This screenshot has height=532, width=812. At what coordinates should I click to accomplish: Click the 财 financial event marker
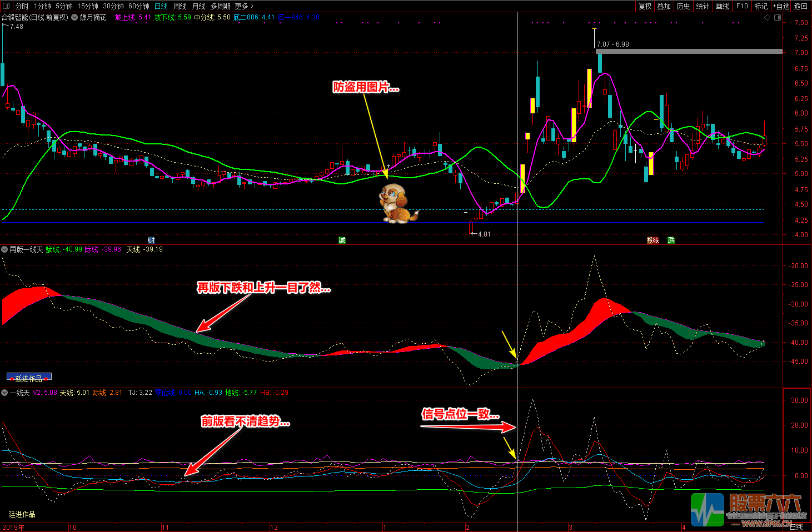pyautogui.click(x=151, y=240)
